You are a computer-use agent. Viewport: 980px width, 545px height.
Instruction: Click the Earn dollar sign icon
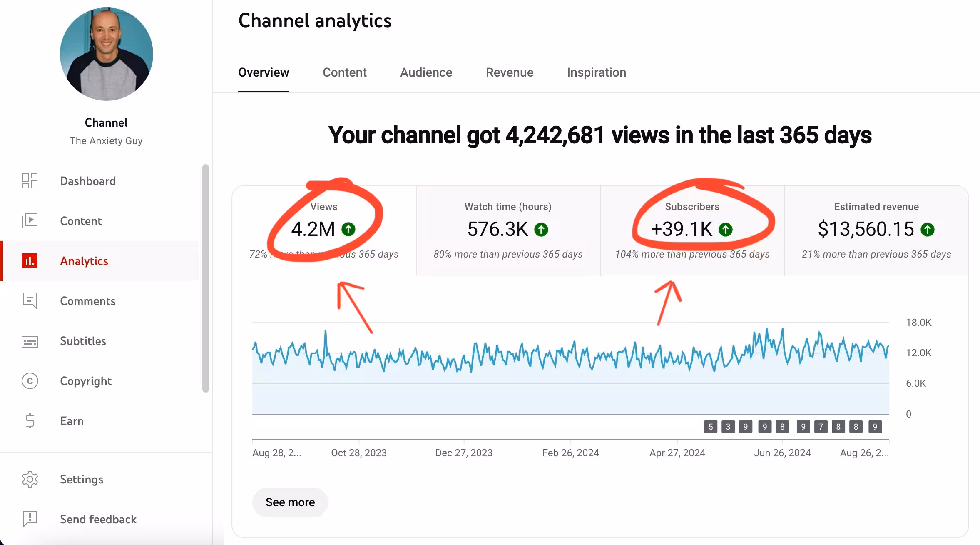click(30, 421)
